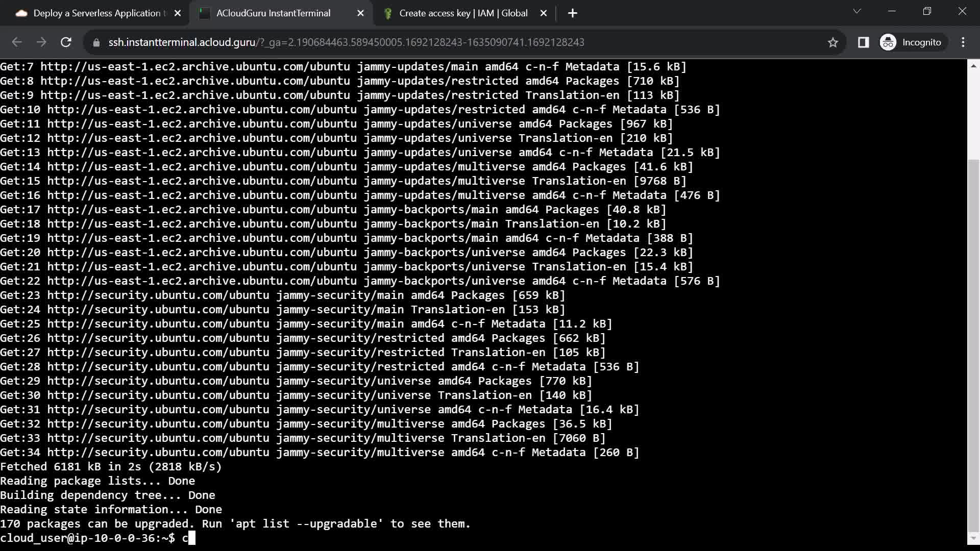This screenshot has width=980, height=551.
Task: View site info lock icon
Action: [96, 42]
